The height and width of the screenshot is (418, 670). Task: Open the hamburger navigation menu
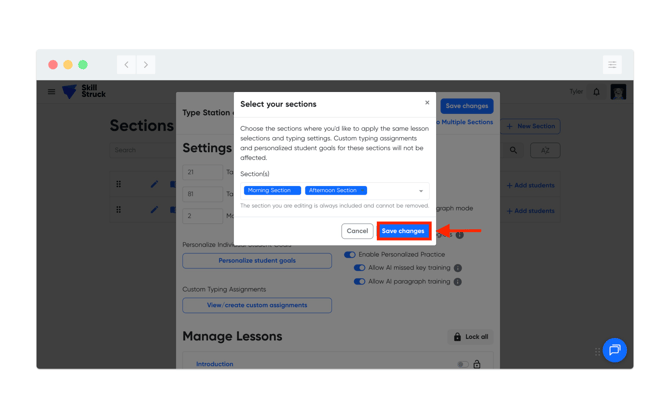point(51,91)
